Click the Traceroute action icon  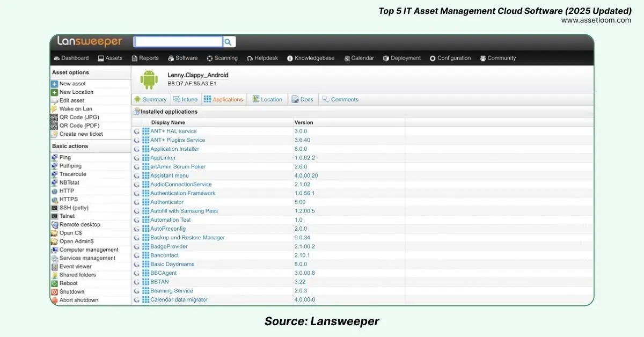pyautogui.click(x=54, y=174)
